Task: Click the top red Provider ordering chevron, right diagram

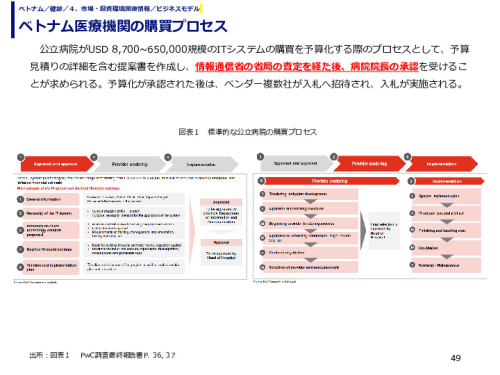Action: pyautogui.click(x=370, y=163)
